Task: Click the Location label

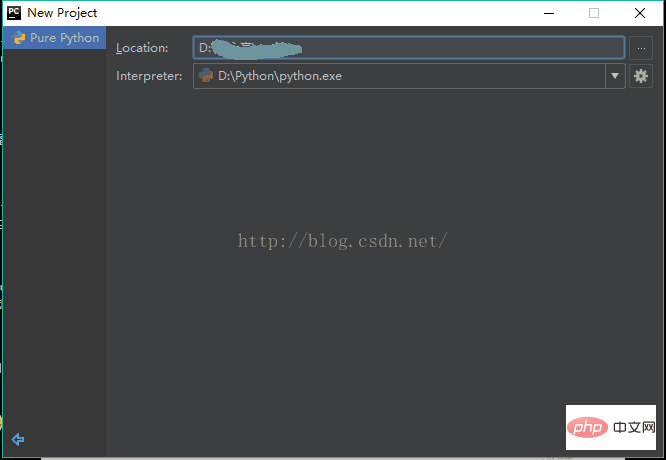Action: click(x=142, y=48)
